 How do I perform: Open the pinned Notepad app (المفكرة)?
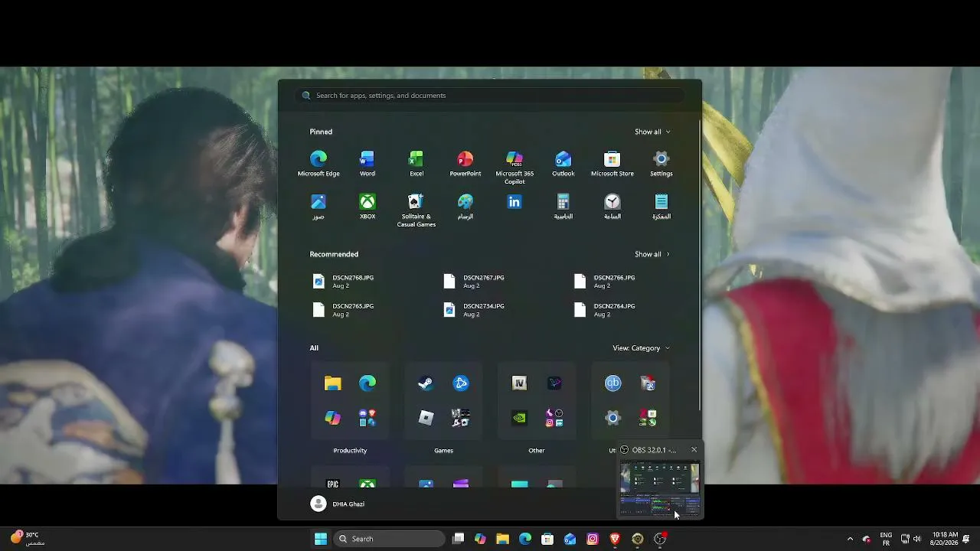pos(661,207)
